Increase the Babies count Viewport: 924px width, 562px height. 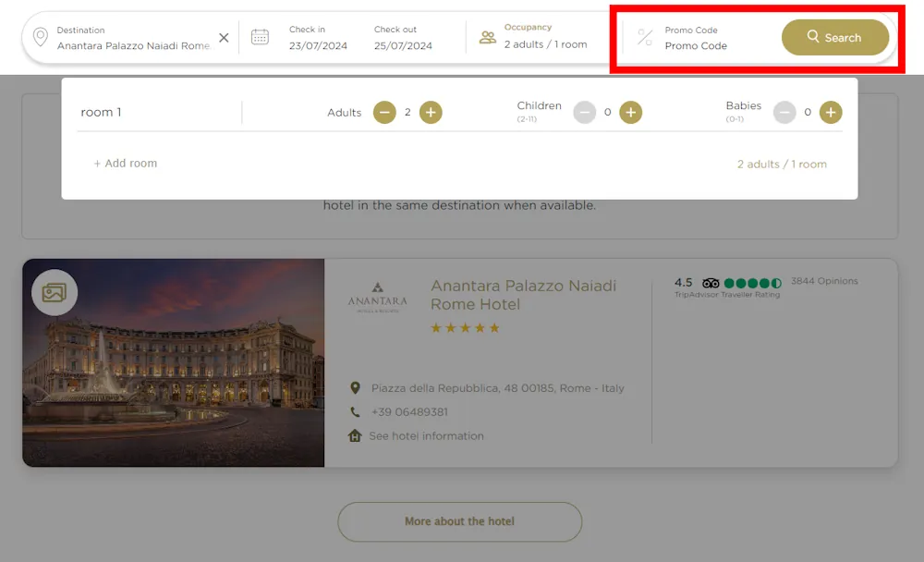tap(830, 112)
